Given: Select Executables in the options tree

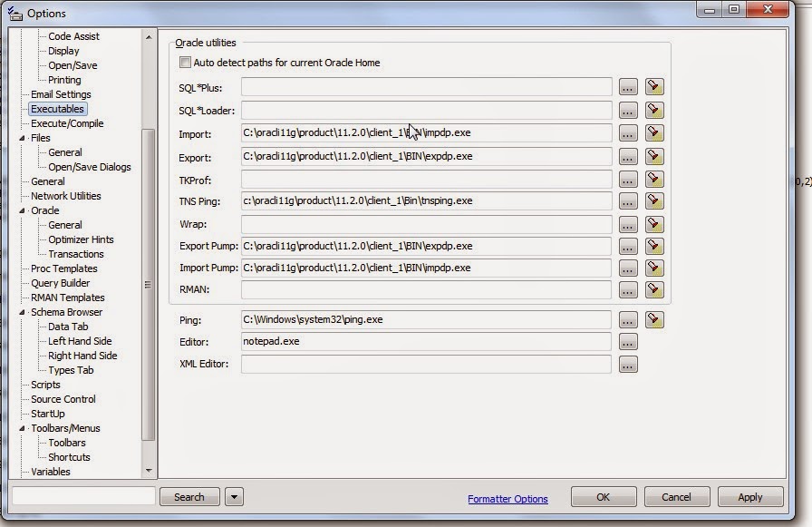Looking at the screenshot, I should tap(57, 109).
